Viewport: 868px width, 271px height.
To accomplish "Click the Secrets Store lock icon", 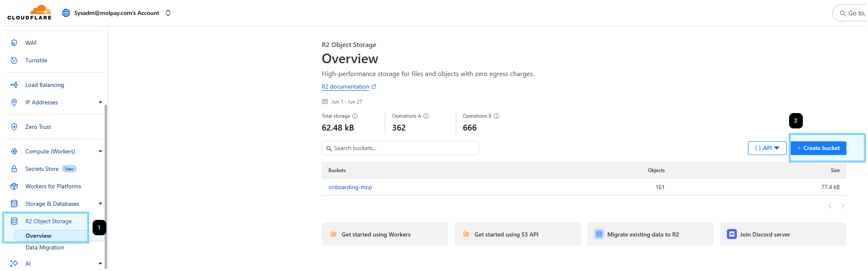I will 14,169.
